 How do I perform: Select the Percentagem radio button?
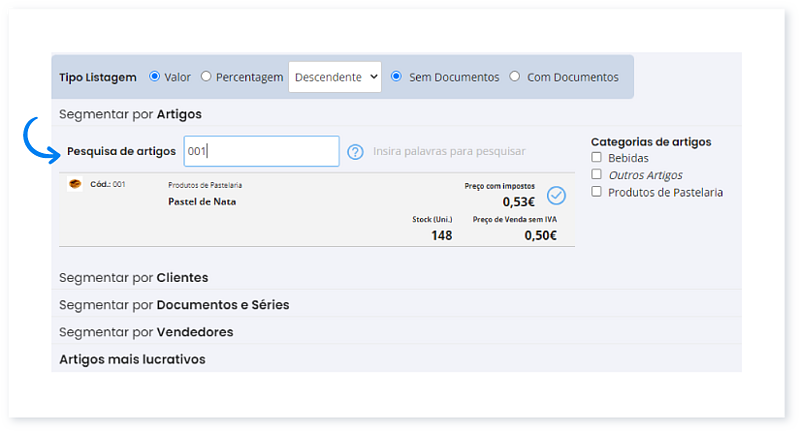[206, 76]
